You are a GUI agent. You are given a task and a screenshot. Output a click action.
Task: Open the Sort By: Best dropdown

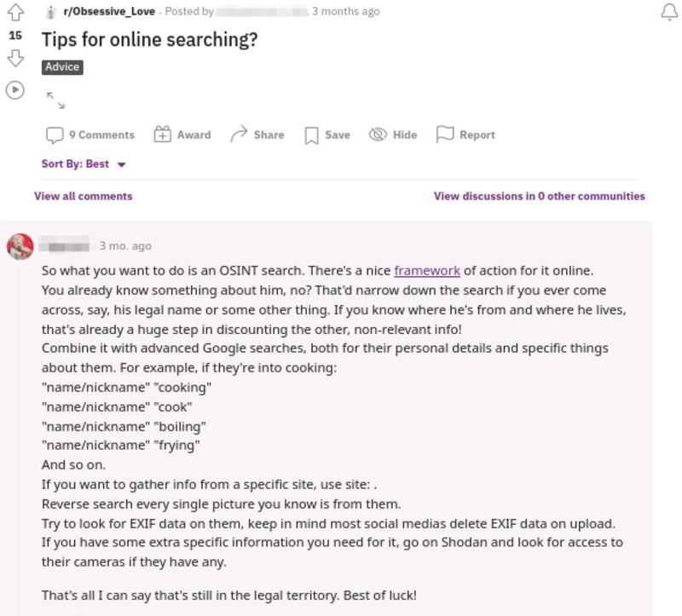[x=84, y=164]
